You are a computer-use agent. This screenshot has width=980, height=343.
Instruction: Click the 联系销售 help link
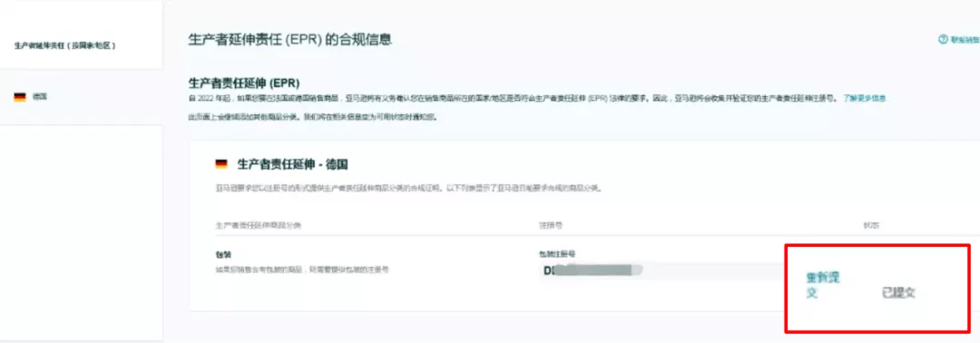[965, 39]
